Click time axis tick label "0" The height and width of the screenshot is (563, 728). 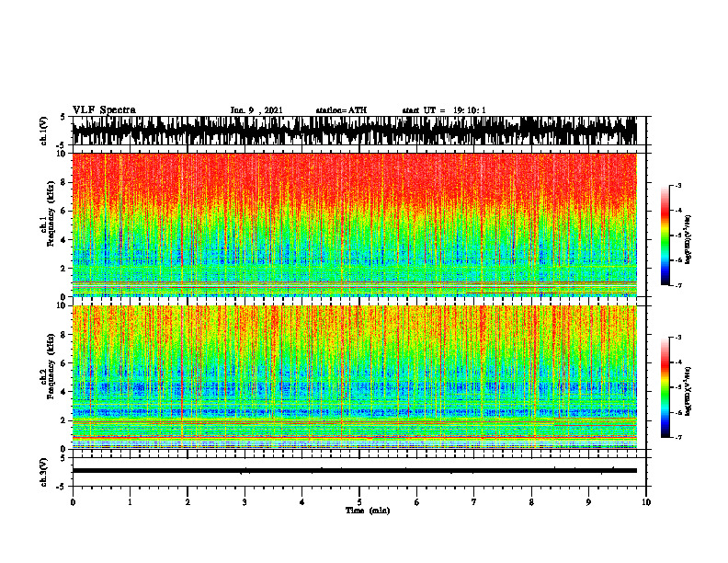73,502
